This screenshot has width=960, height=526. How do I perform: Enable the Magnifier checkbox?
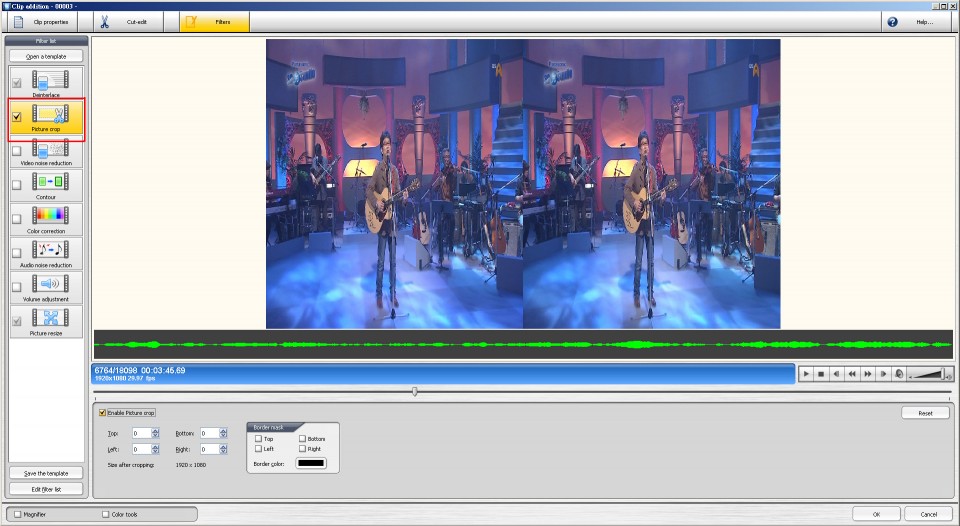pyautogui.click(x=18, y=514)
